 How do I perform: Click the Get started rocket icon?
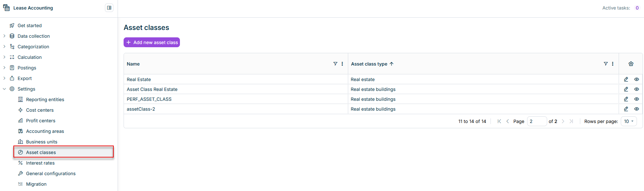point(12,25)
